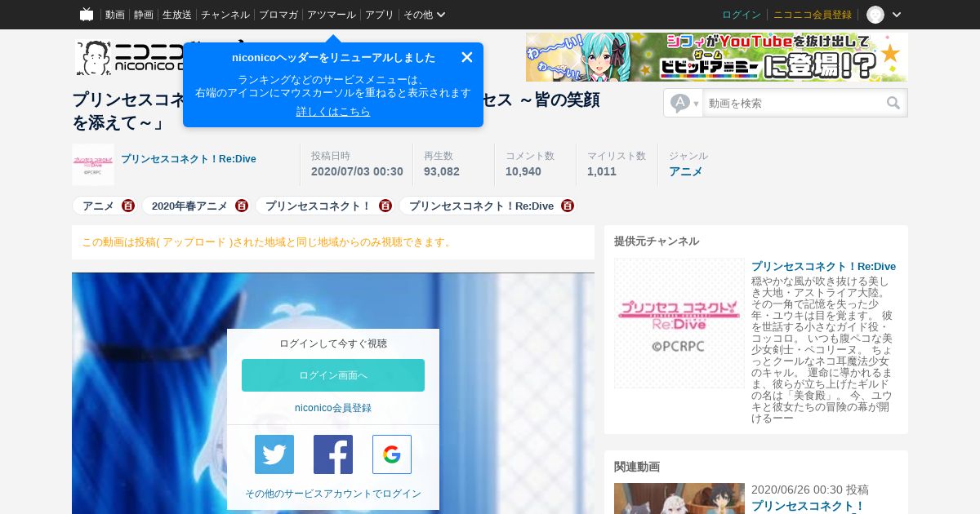Expand the その他 dropdown menu

tap(425, 15)
